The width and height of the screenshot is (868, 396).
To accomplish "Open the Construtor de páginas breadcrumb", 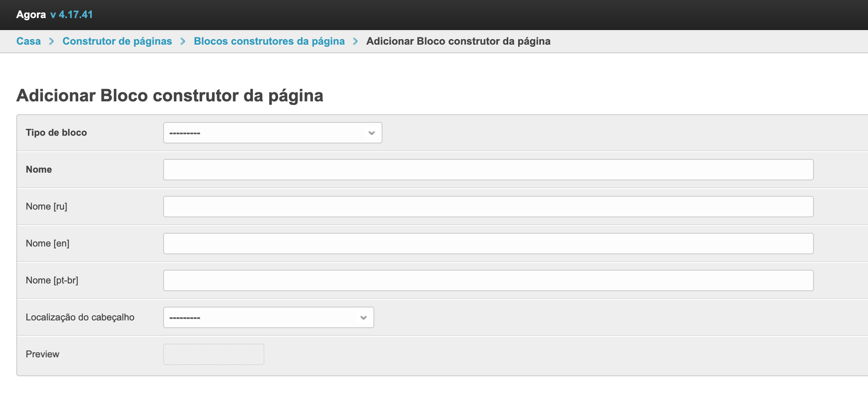I will 117,41.
